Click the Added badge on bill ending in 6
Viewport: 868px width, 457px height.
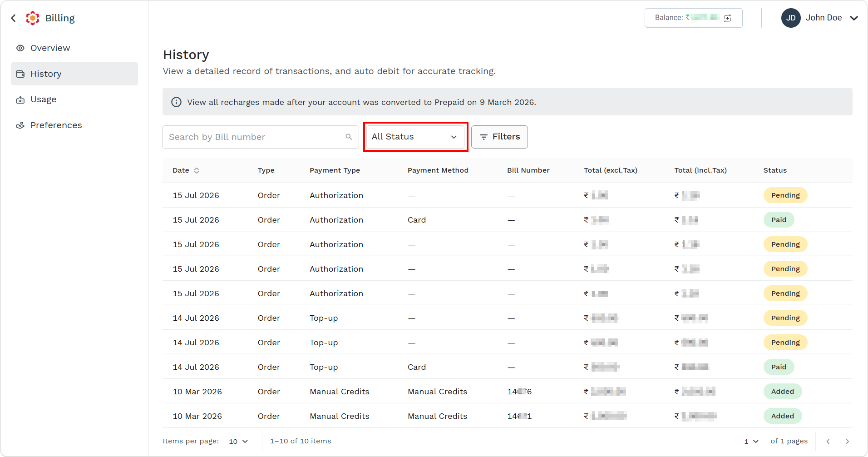coord(783,392)
